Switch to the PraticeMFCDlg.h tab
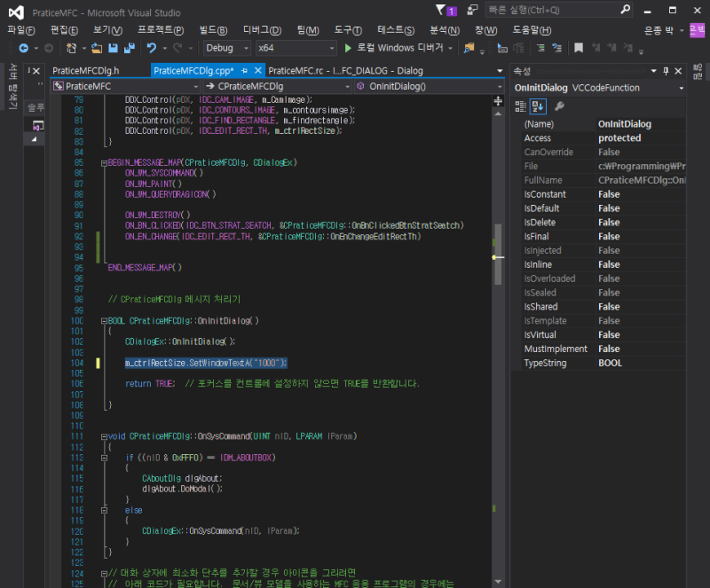 click(x=85, y=71)
